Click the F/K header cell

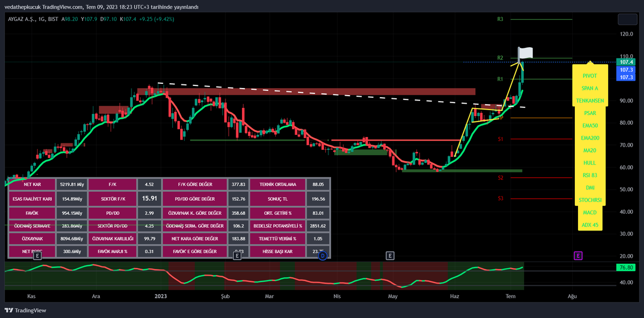(x=112, y=185)
